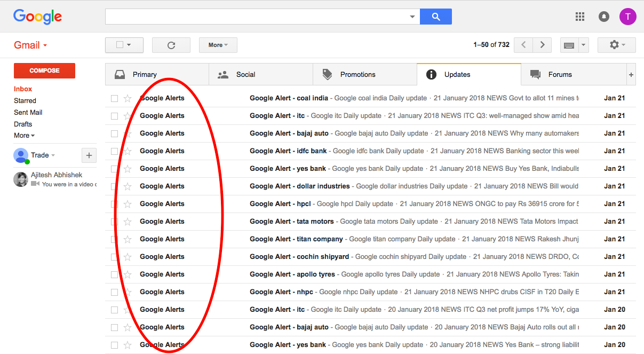Click the COMPOSE button
This screenshot has height=354, width=644.
(44, 70)
